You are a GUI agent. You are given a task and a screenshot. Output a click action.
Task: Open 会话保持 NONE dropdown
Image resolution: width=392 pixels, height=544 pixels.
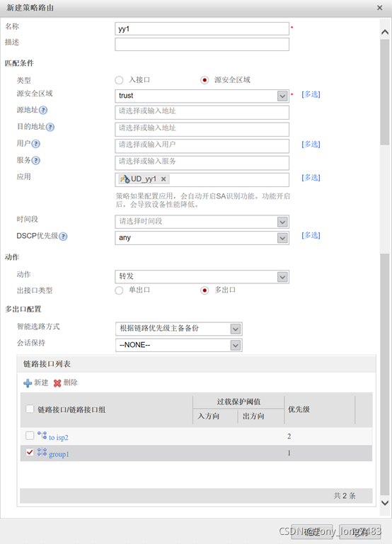click(x=236, y=345)
